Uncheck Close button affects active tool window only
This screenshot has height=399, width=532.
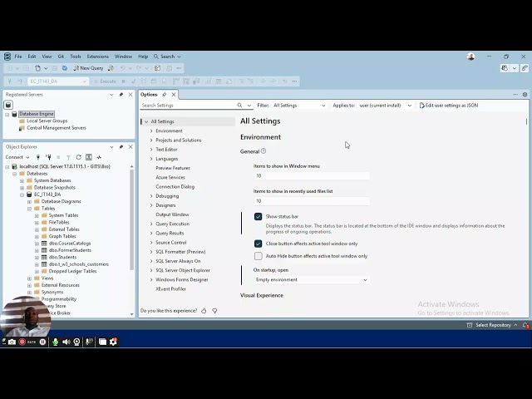259,244
